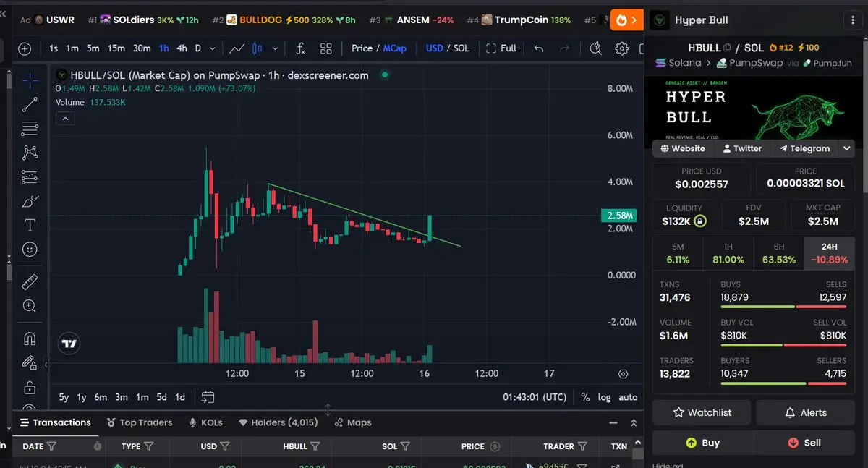Open the go to date calendar
Image resolution: width=868 pixels, height=468 pixels.
[x=208, y=396]
